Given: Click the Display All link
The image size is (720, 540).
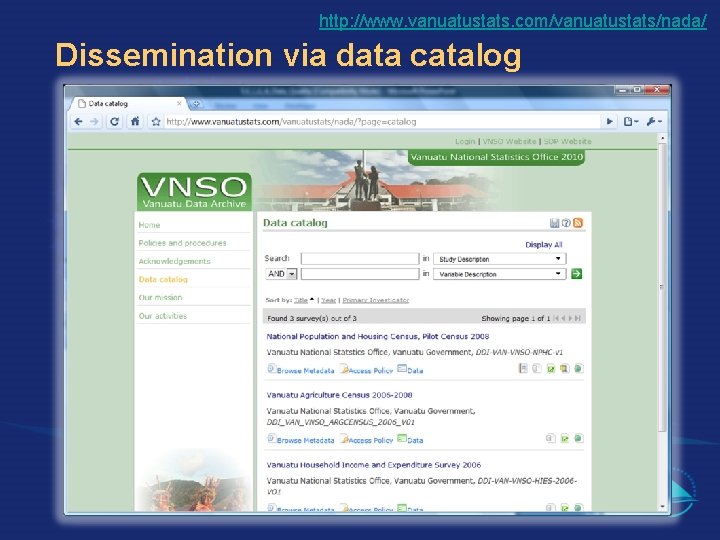Looking at the screenshot, I should click(x=544, y=245).
